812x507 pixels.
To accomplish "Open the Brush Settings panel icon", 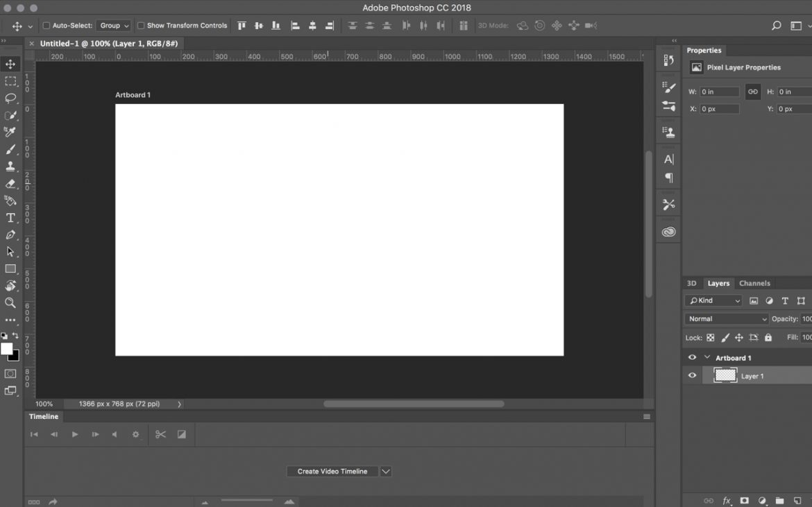I will coord(668,87).
